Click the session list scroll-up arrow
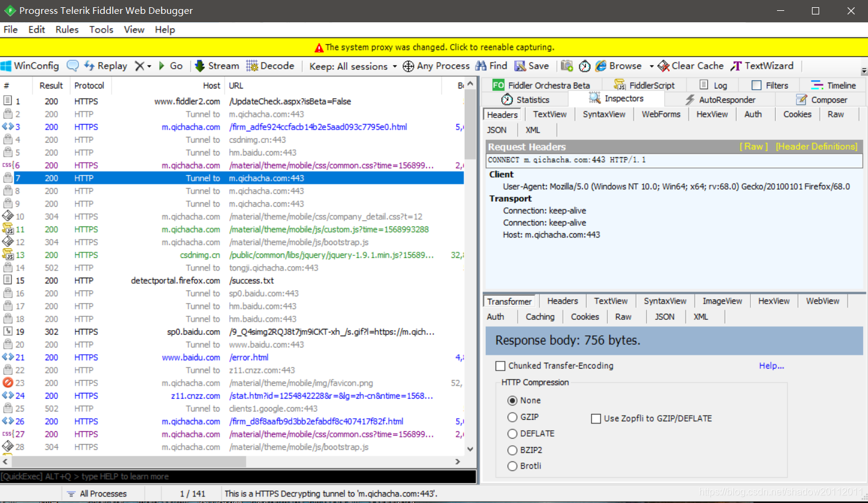Viewport: 868px width, 503px height. click(x=471, y=85)
